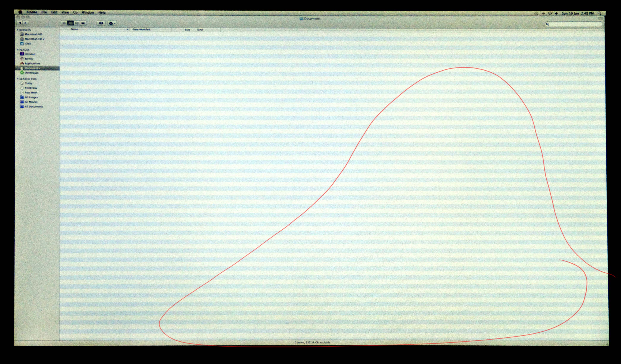Open the All Documents smart folder

pyautogui.click(x=31, y=107)
